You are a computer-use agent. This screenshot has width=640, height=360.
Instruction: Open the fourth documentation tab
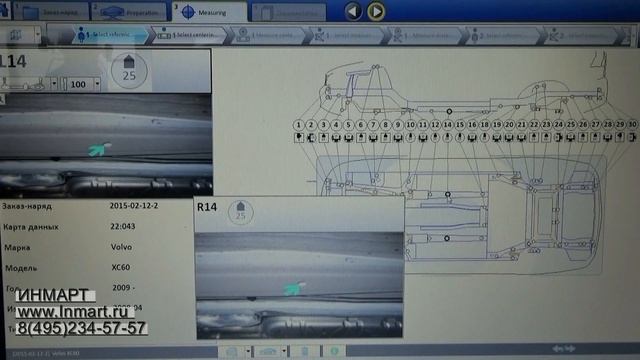coord(289,13)
